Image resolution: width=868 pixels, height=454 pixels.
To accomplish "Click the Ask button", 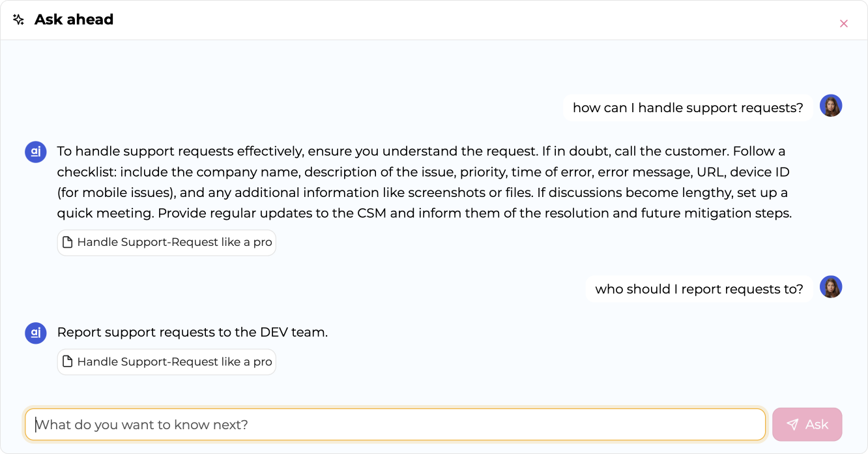I will (807, 425).
